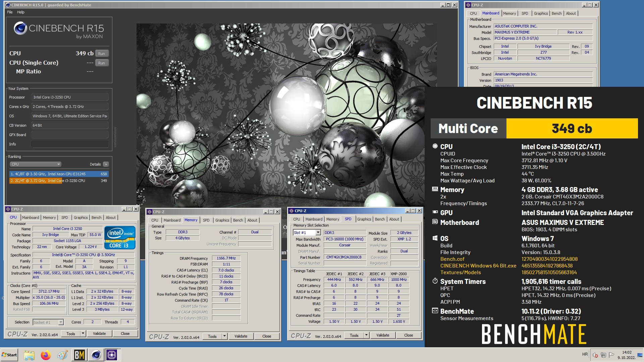Click Close in the SPD CPU-Z window
644x362 pixels.
[x=409, y=336]
